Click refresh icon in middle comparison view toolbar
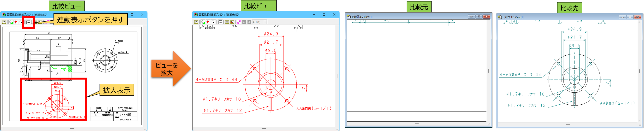Image resolution: width=644 pixels, height=131 pixels. 196,22
